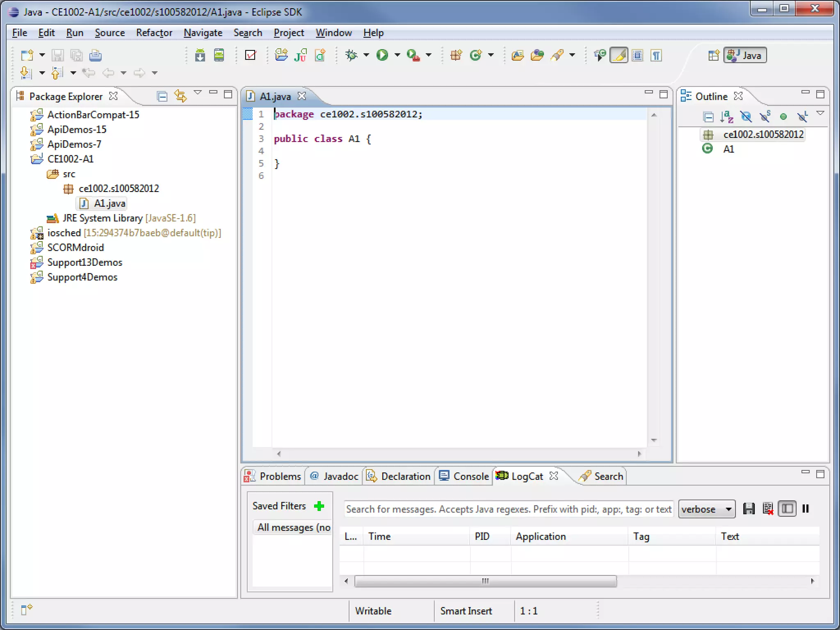Click the LogCat horizontal scrollbar thumb
The image size is (840, 630).
[486, 581]
